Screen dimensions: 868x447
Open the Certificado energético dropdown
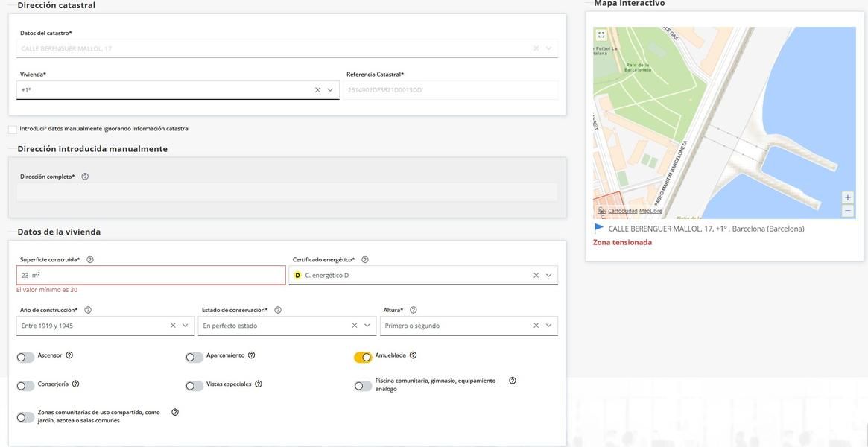pyautogui.click(x=548, y=276)
